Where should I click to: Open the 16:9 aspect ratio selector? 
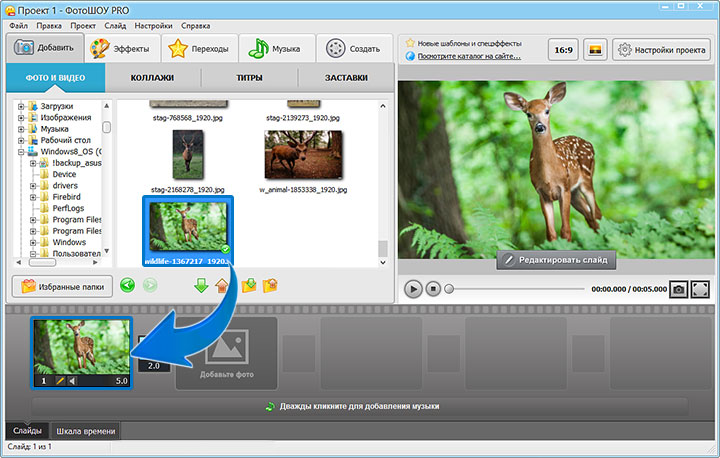click(x=563, y=49)
